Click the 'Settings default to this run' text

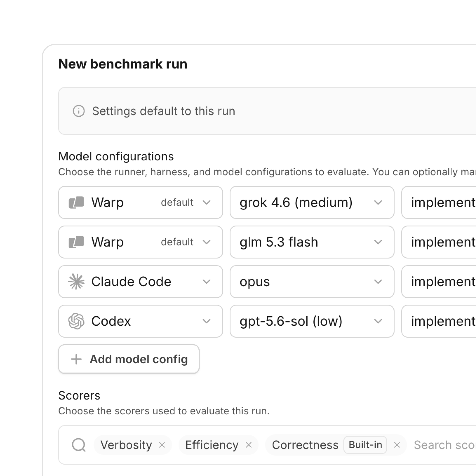pos(164,111)
